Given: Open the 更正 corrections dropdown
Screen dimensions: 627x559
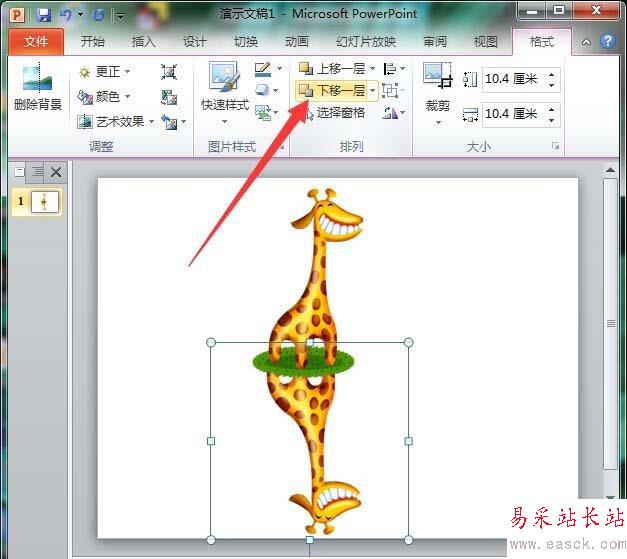Looking at the screenshot, I should point(104,72).
